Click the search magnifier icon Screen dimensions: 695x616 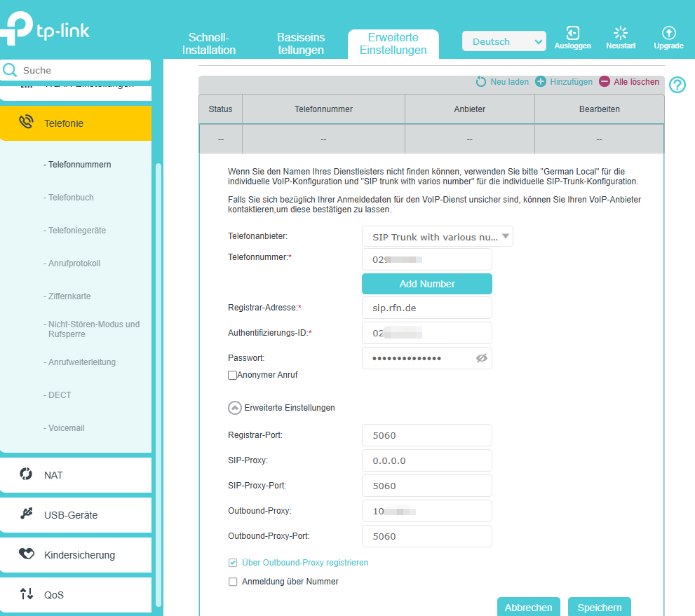(9, 70)
